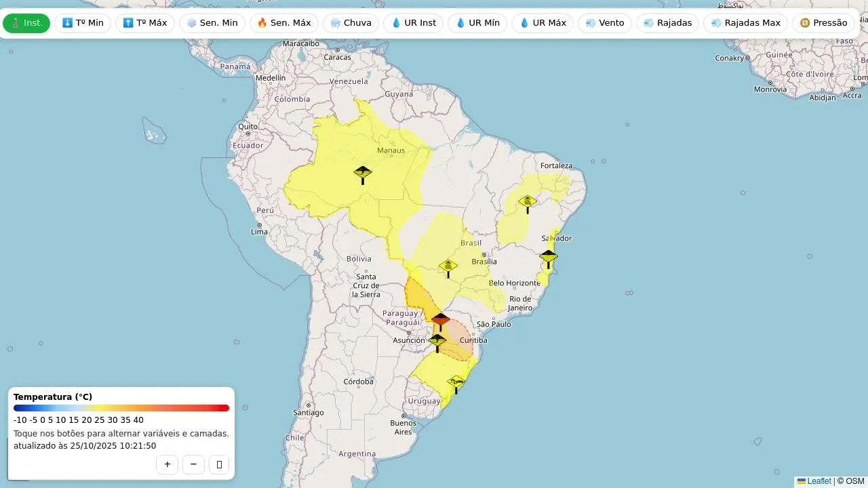
Task: Zoom in with the plus button
Action: pyautogui.click(x=167, y=464)
